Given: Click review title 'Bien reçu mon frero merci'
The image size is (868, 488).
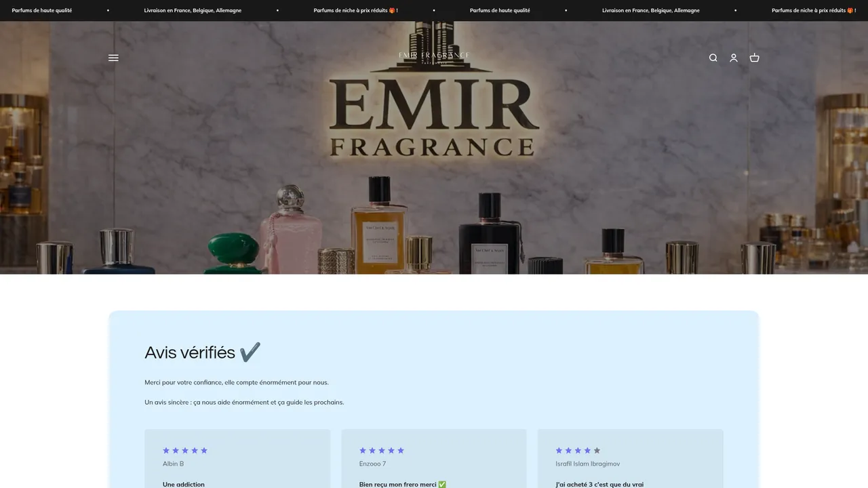Looking at the screenshot, I should click(x=403, y=484).
